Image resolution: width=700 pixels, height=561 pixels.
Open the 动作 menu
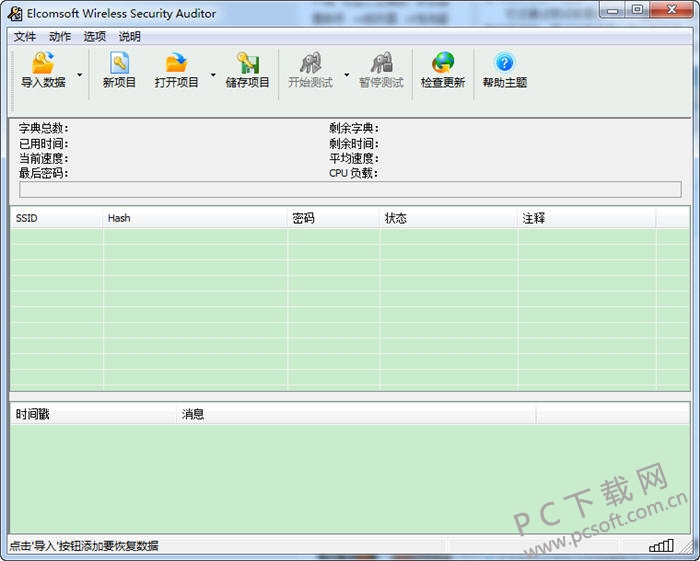point(60,37)
